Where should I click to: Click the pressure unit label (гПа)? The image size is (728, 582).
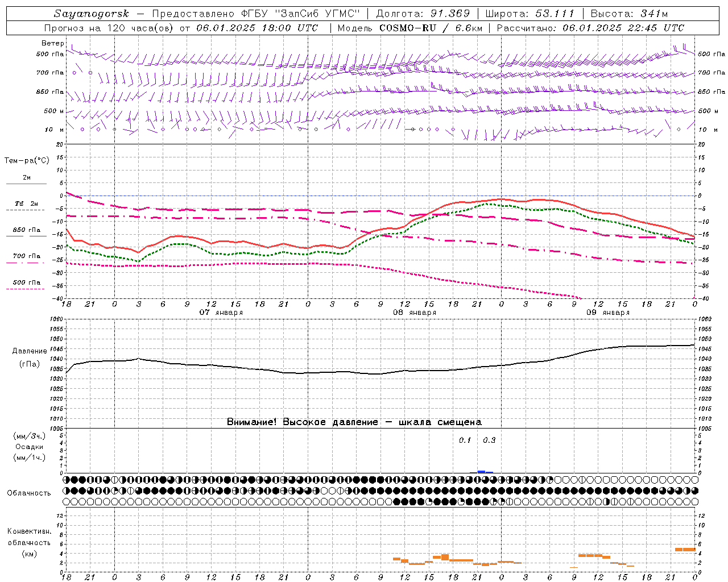click(x=30, y=364)
